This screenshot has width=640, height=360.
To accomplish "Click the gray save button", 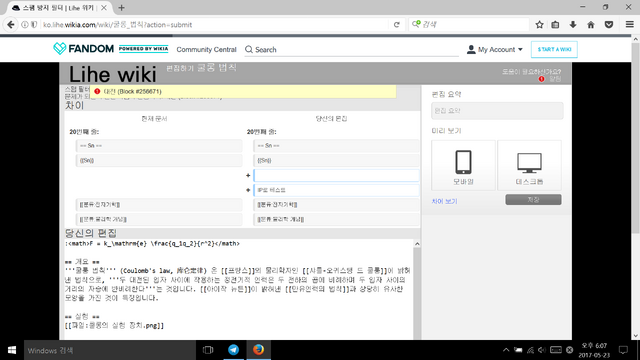I will coord(533,200).
